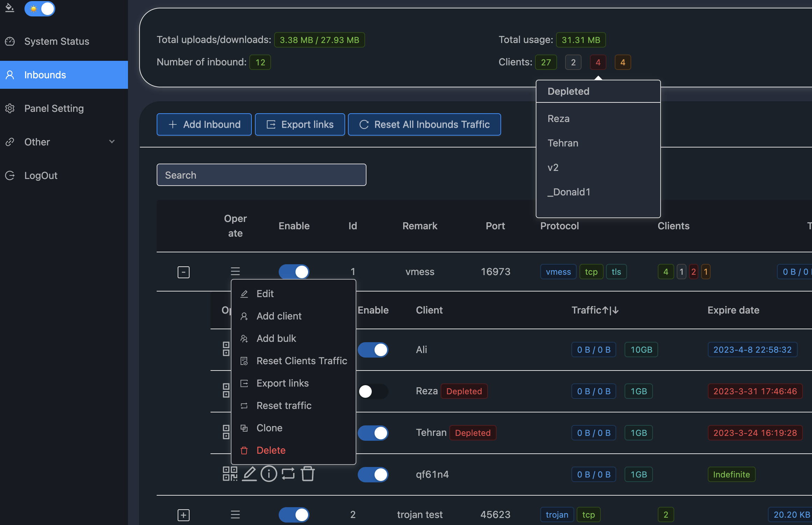Open the info icon for qf61n4 client
The height and width of the screenshot is (525, 812).
(269, 474)
